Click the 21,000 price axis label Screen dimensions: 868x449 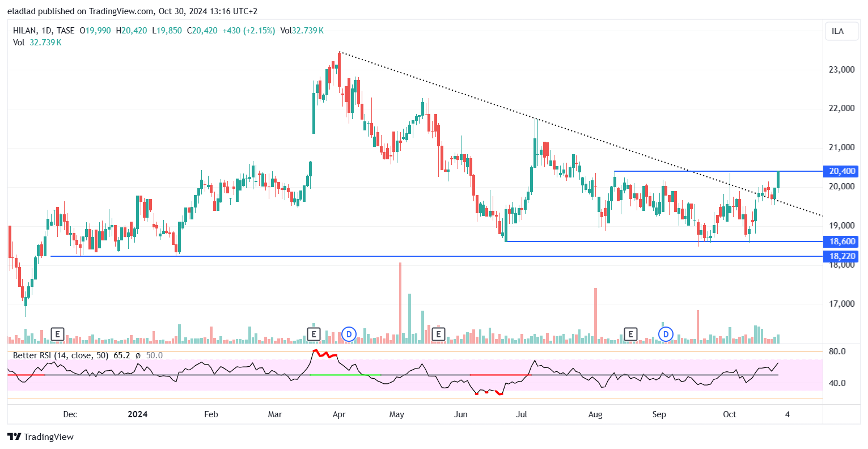click(x=842, y=147)
